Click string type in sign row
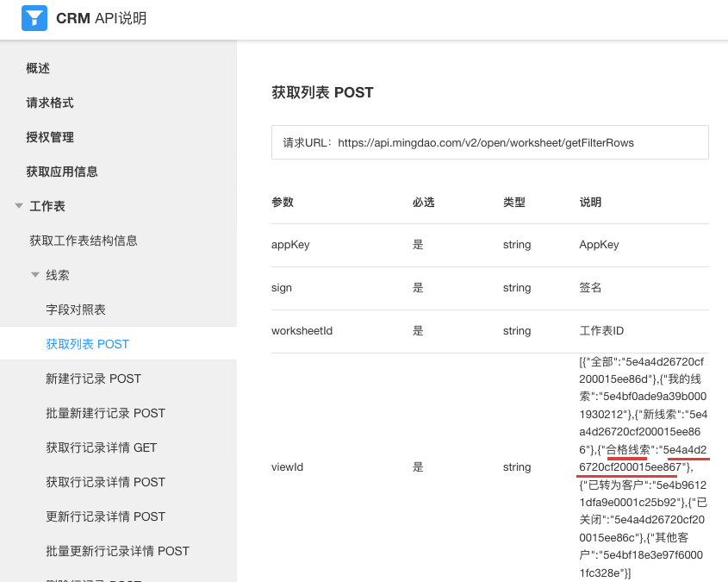The width and height of the screenshot is (728, 582). 517,288
